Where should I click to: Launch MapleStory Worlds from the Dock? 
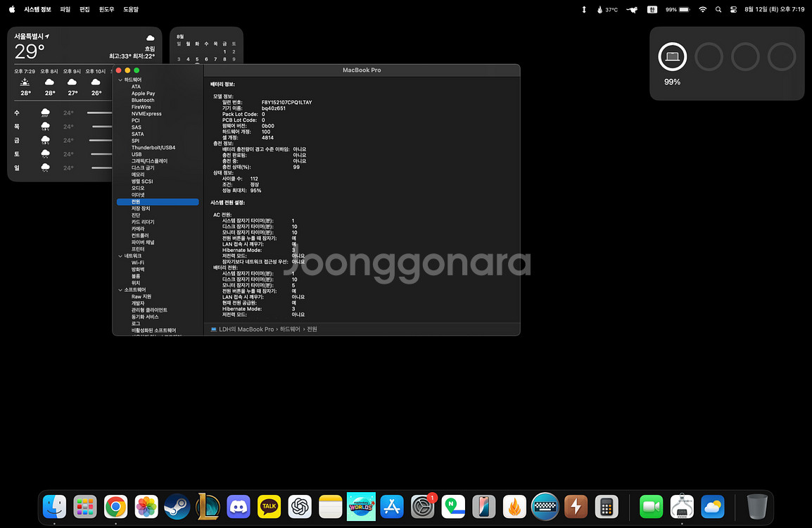361,506
